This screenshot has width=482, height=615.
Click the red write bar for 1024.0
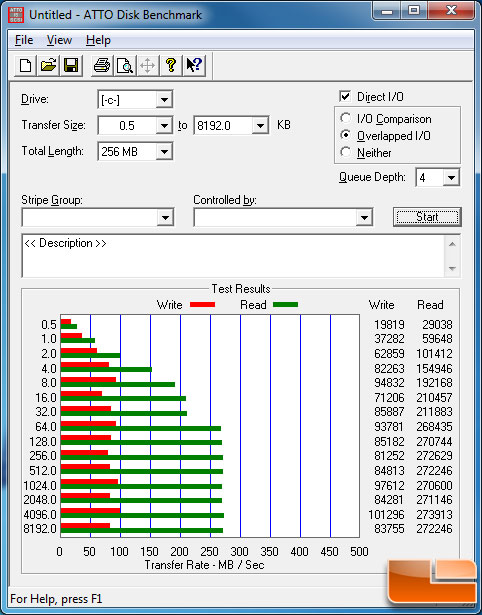pyautogui.click(x=89, y=481)
